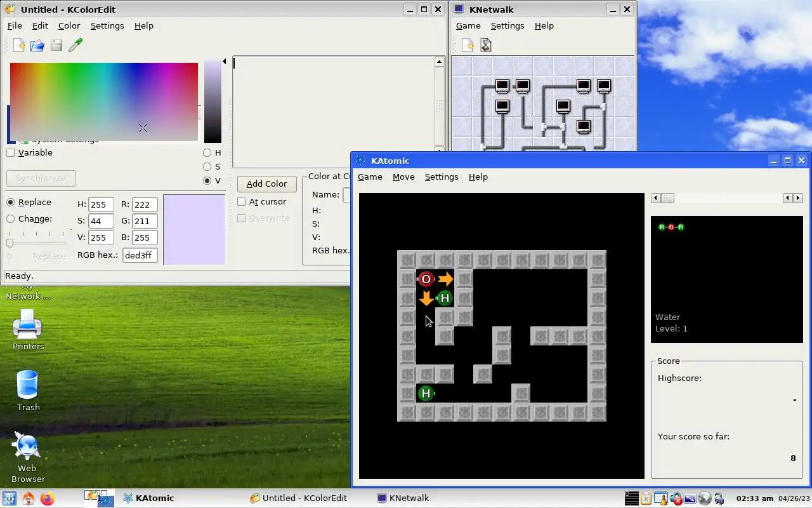Open the K menu on the taskbar
The image size is (812, 508).
pos(10,498)
